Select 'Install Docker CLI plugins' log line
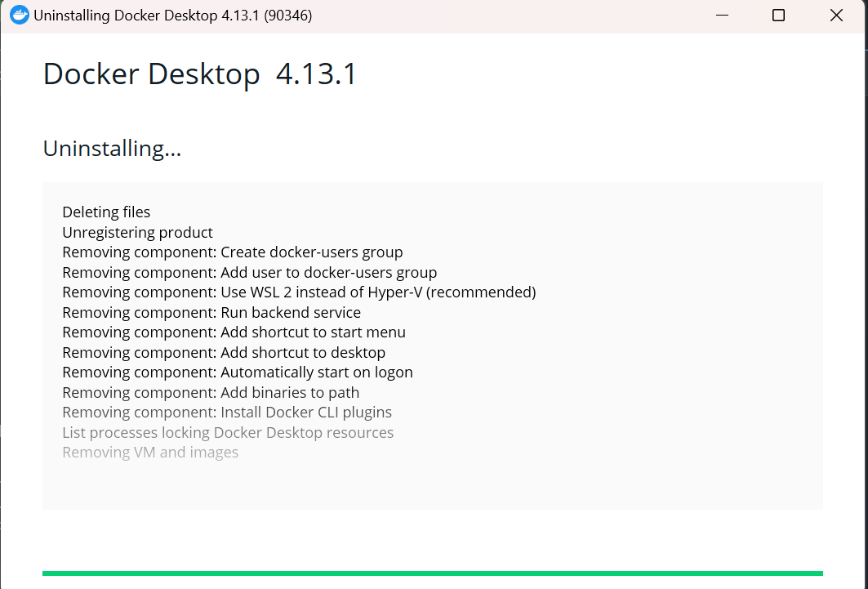This screenshot has width=868, height=589. 227,413
